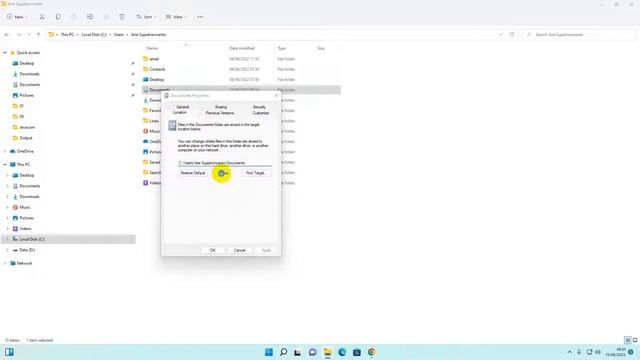This screenshot has height=360, width=640.
Task: Click the Rename icon in Explorer toolbar
Action: (x=90, y=17)
